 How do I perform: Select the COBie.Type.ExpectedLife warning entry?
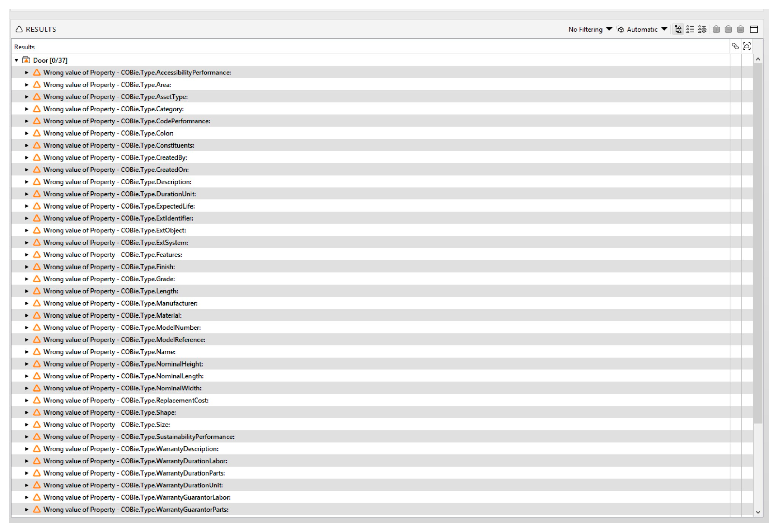[x=119, y=206]
